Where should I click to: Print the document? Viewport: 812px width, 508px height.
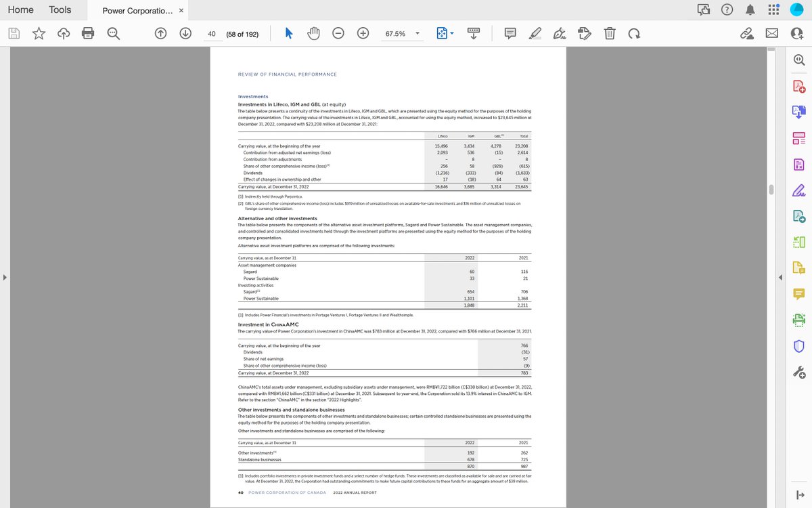tap(88, 33)
